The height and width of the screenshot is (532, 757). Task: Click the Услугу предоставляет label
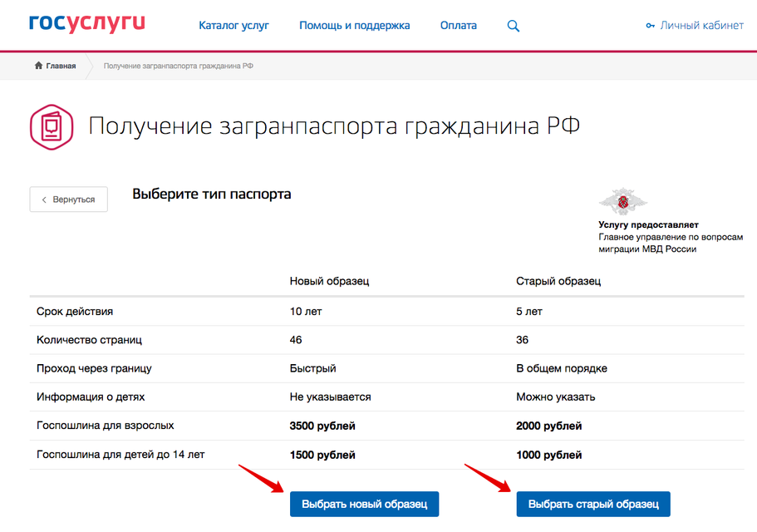(x=648, y=225)
